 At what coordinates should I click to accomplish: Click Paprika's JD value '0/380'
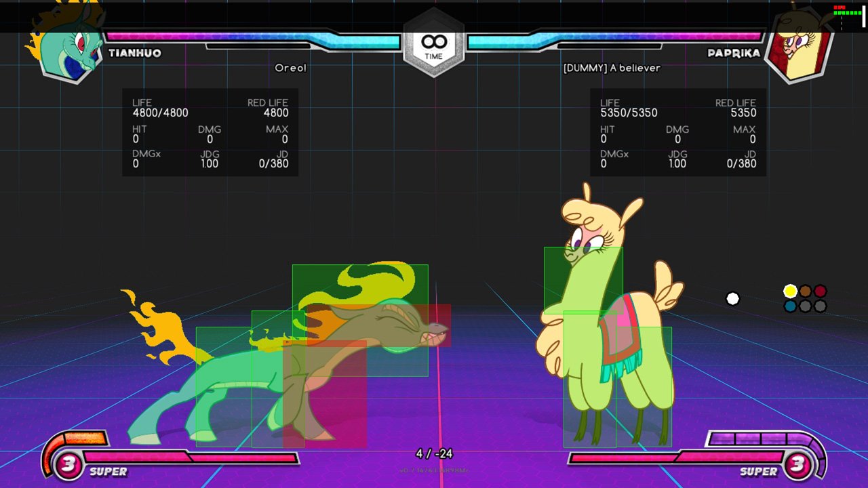coord(741,164)
